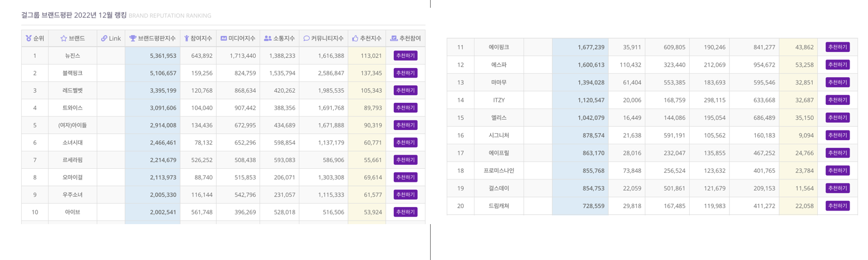Select the brand name 르세라핌
Screen dimensions: 868x260
[73, 160]
